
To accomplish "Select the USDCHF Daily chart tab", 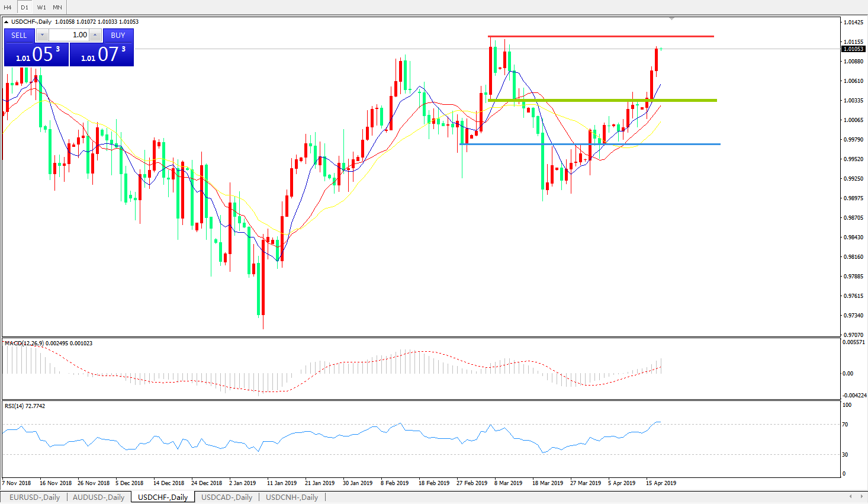I will (162, 497).
